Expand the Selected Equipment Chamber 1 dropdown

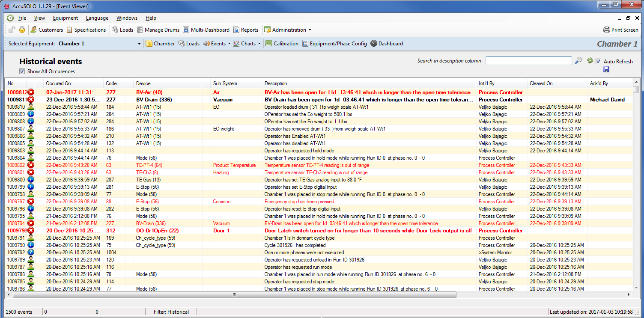click(139, 44)
